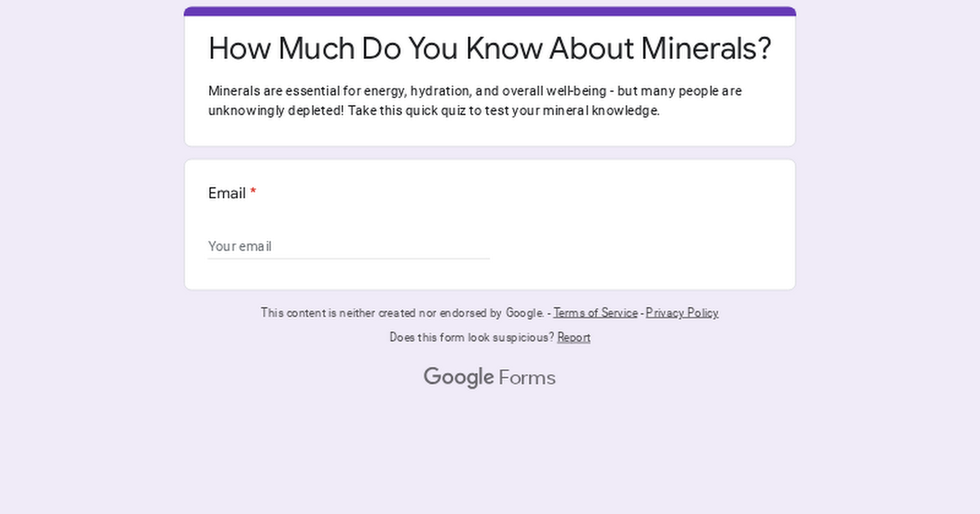Open the Privacy Policy link
Screen dimensions: 980x514
click(x=682, y=312)
